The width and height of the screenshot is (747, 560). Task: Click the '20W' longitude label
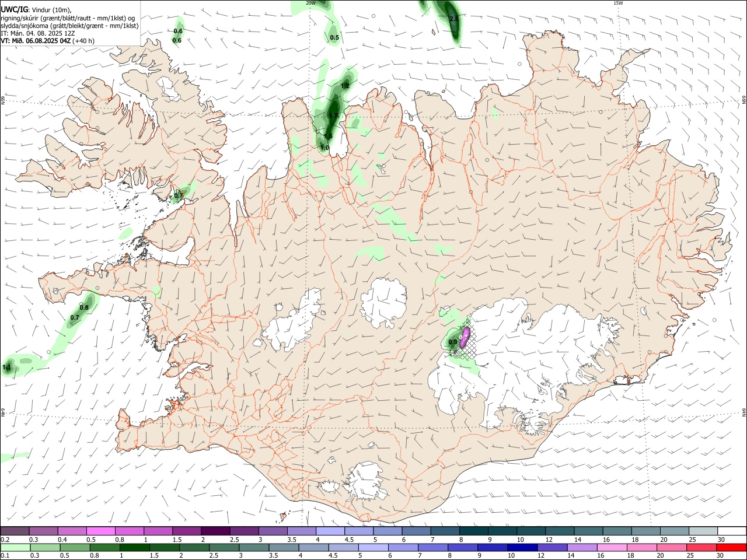click(310, 3)
